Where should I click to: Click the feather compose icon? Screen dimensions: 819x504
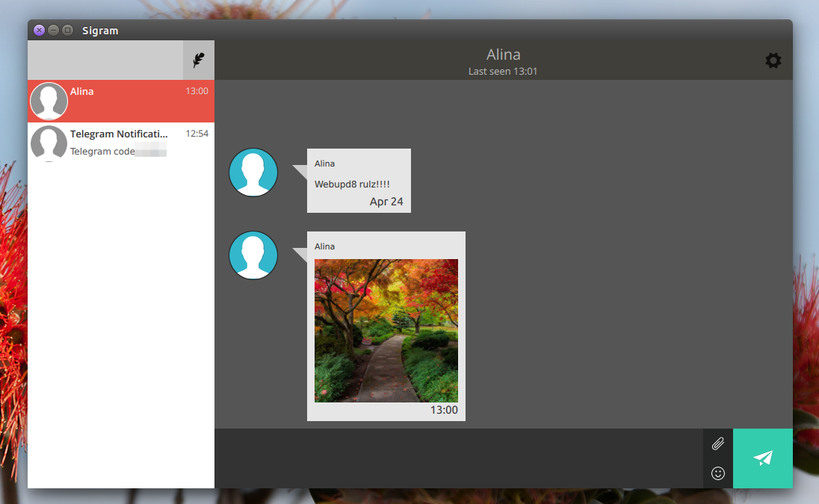(199, 60)
